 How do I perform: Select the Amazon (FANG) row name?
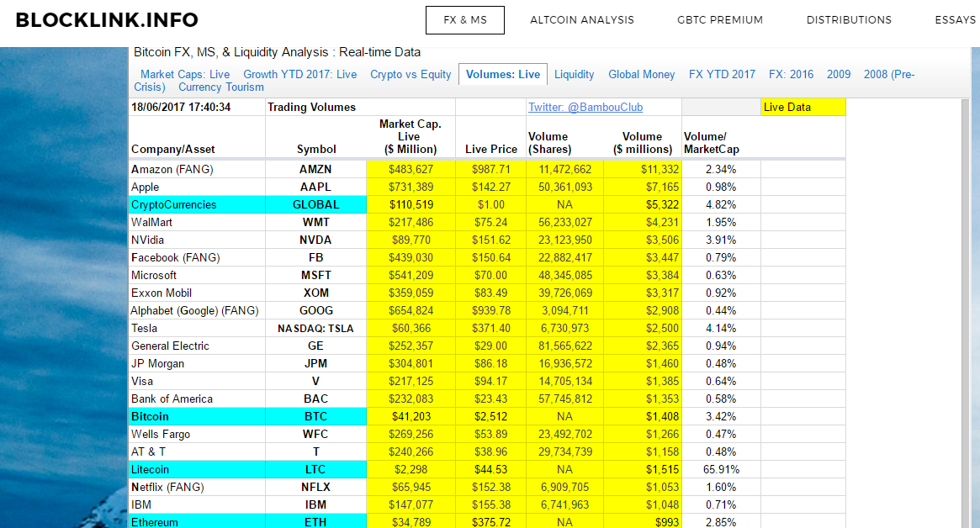[x=172, y=169]
